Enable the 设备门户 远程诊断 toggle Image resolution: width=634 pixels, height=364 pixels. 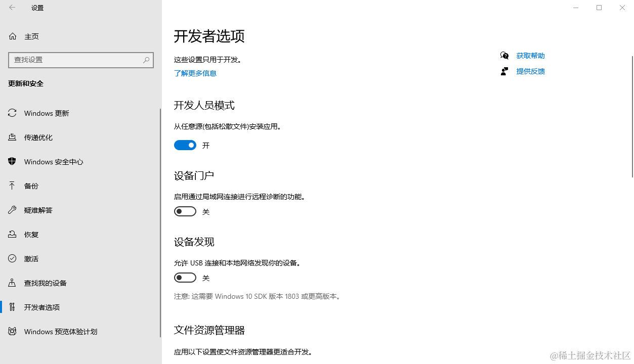(x=185, y=211)
